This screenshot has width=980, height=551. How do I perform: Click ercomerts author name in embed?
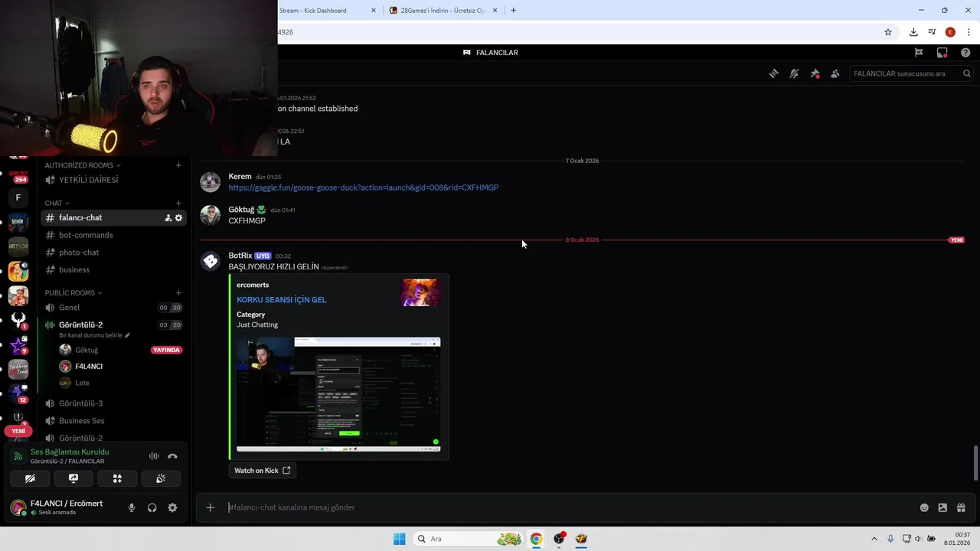(x=253, y=285)
